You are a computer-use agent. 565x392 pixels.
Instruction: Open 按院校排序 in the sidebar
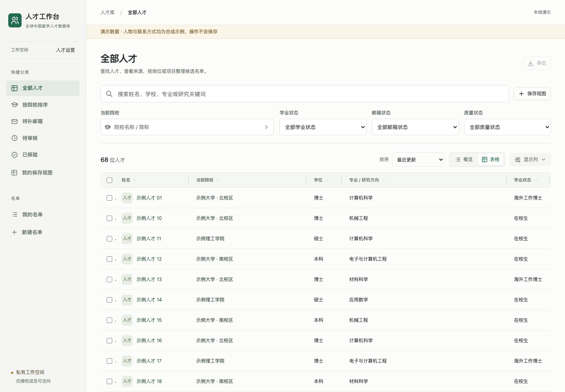pos(43,105)
